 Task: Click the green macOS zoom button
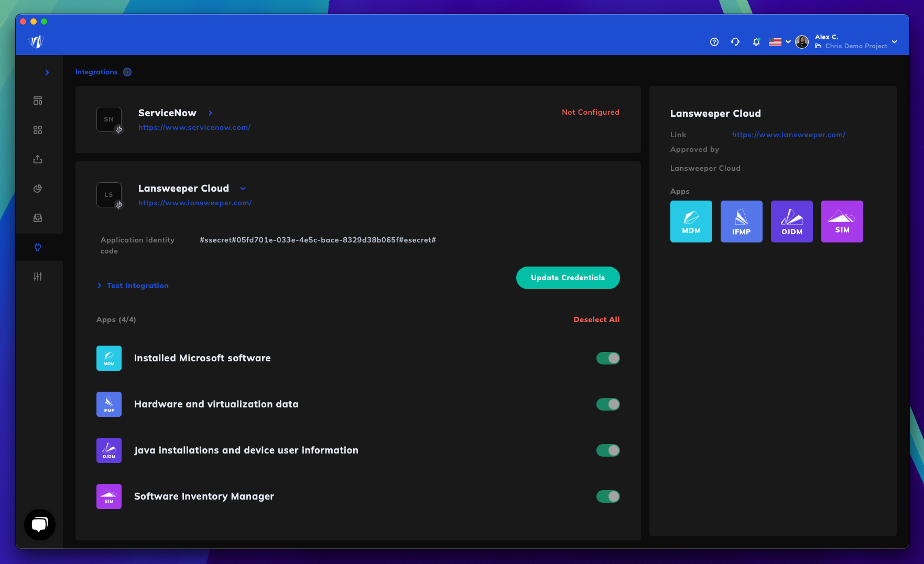pyautogui.click(x=44, y=21)
